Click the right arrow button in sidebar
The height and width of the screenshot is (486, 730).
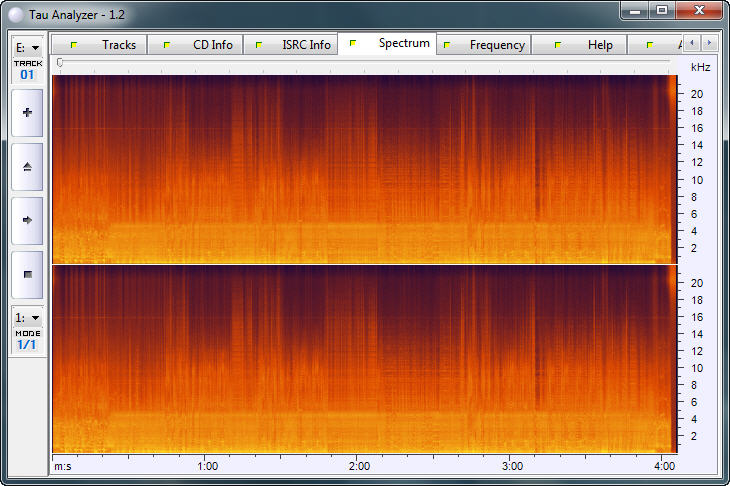(27, 220)
